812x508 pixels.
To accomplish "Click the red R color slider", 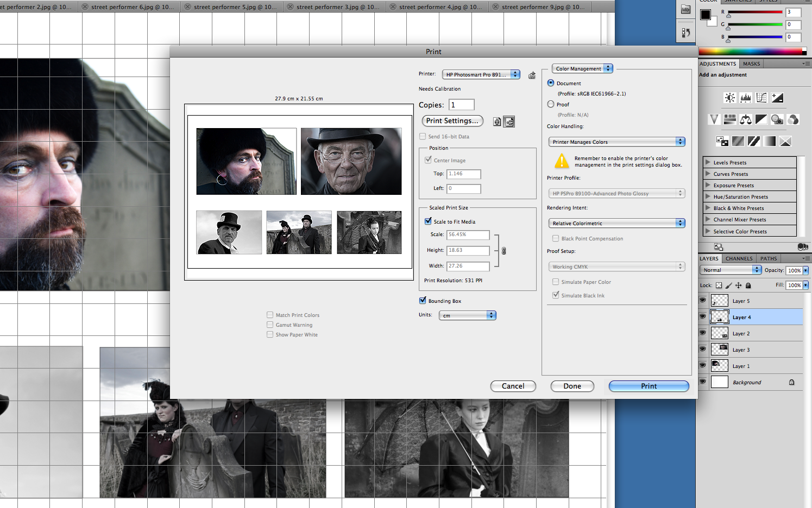I will pyautogui.click(x=755, y=12).
